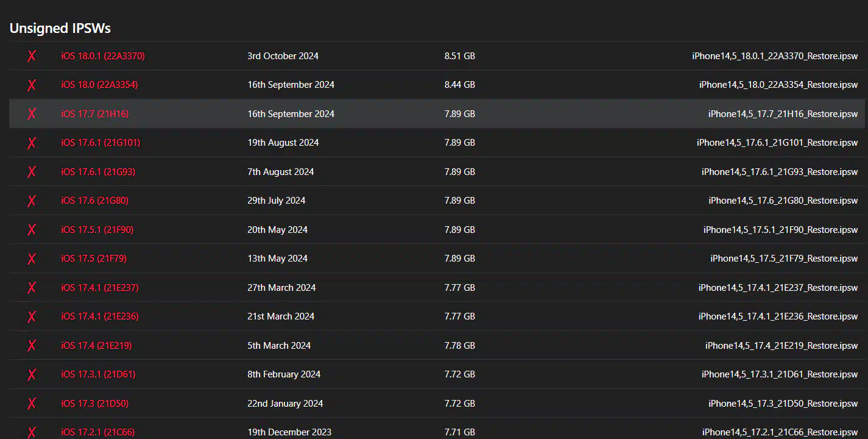
Task: Click the red X icon for iOS 17.4 (21E219)
Action: 32,346
